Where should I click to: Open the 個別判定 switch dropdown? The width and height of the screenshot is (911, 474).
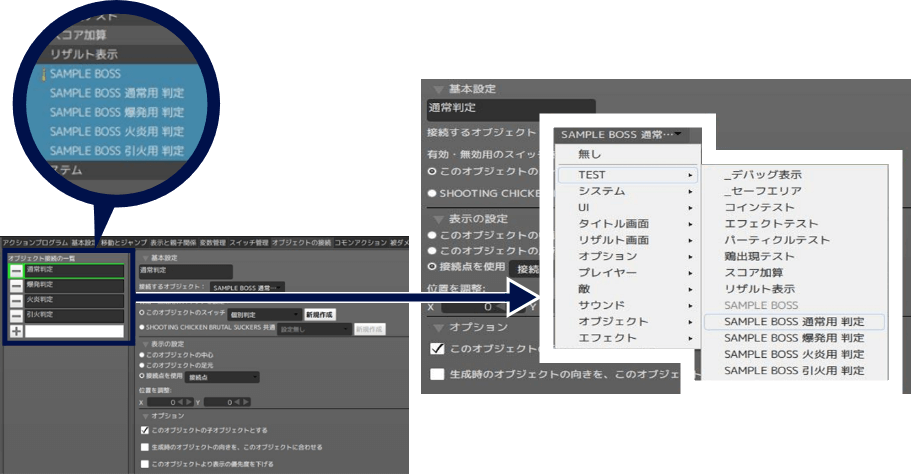(264, 314)
